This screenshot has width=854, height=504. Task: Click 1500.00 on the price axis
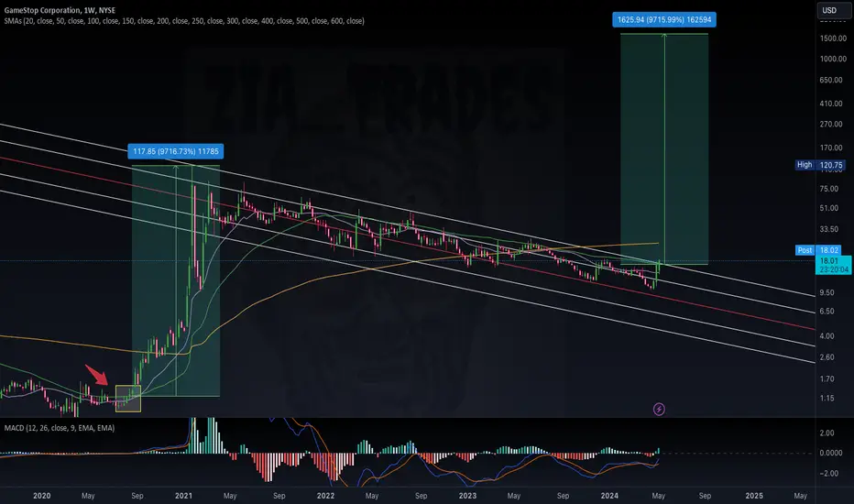[833, 38]
